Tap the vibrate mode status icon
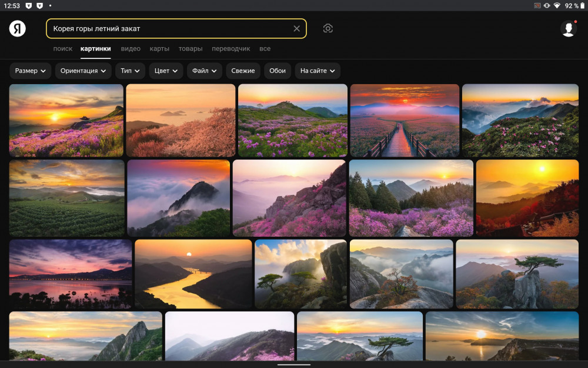Viewport: 588px width, 368px height. 547,6
